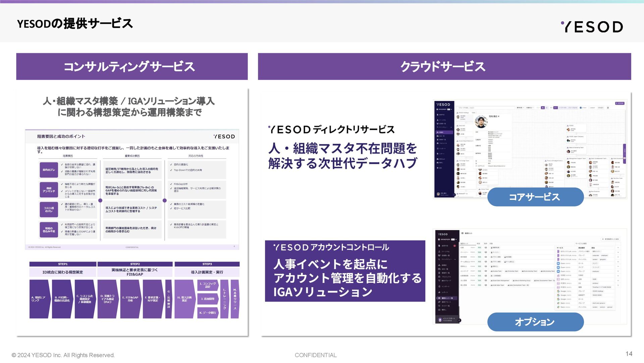
Task: Click sidebar collapse arrow in directory screenshot
Action: pos(454,195)
